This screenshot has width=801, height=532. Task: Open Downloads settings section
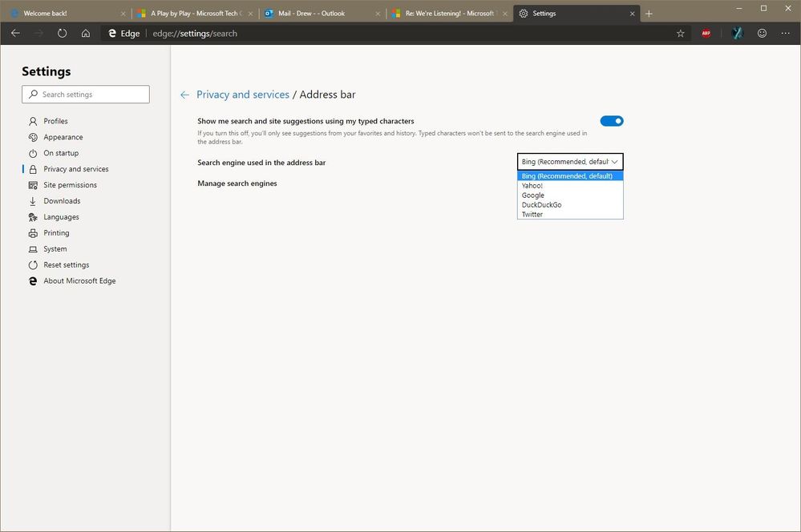[x=62, y=200]
